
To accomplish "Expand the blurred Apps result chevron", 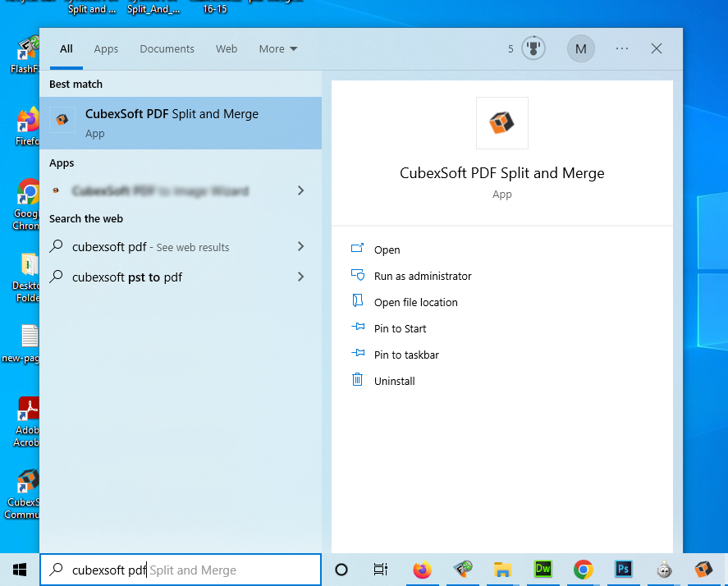I will [x=300, y=190].
